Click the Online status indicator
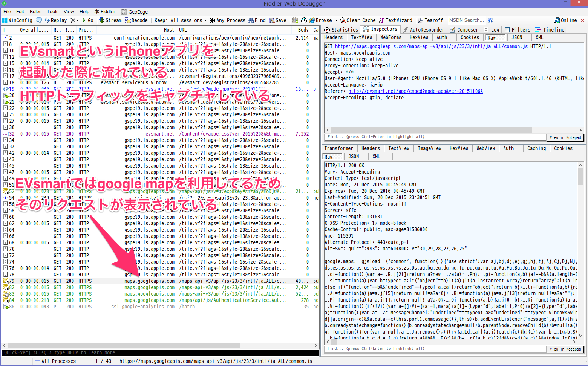 (x=565, y=20)
